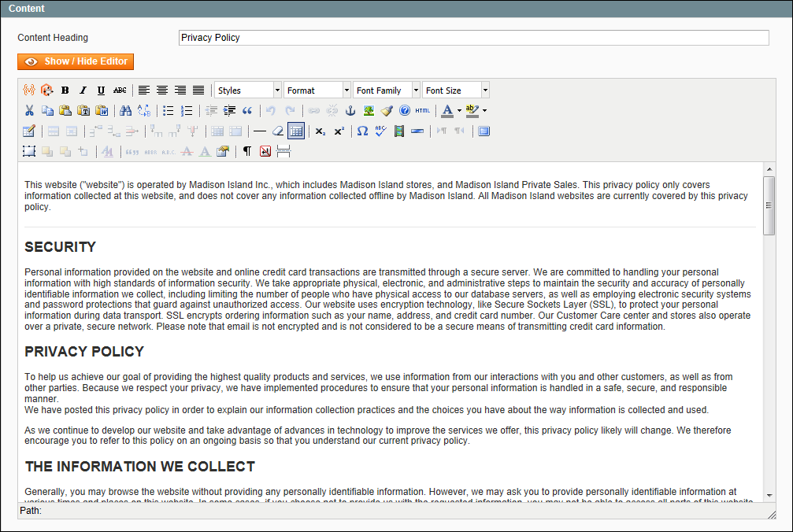
Task: Insert embedded media film icon
Action: (x=399, y=131)
